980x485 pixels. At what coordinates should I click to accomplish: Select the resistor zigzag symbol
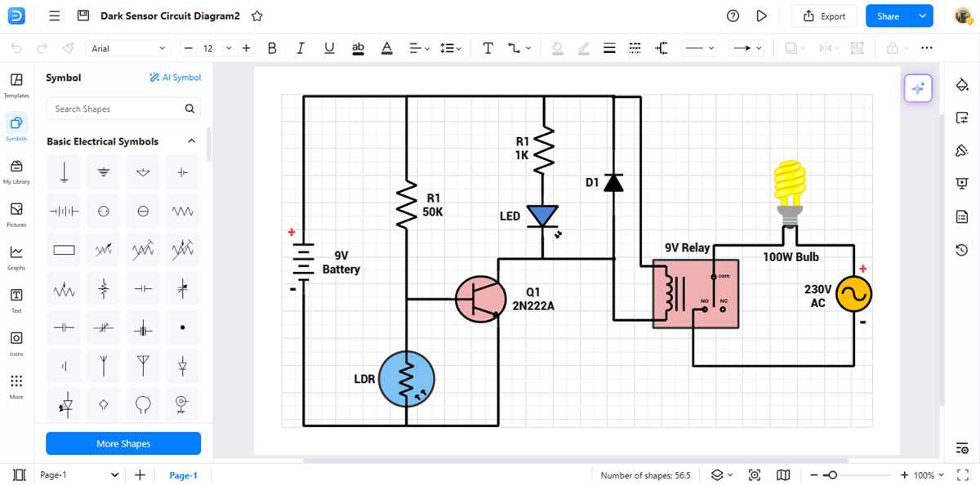[182, 211]
